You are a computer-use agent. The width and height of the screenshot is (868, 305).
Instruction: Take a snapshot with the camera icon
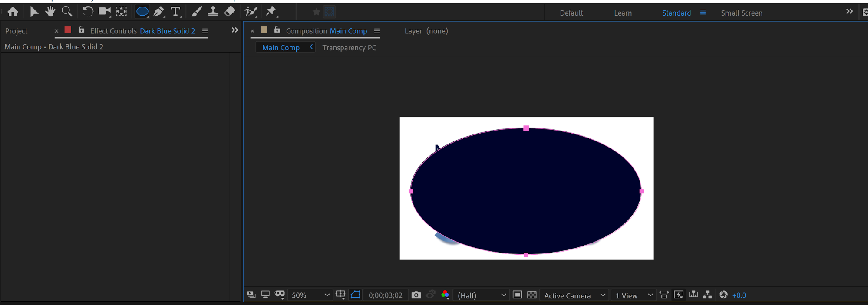(416, 295)
